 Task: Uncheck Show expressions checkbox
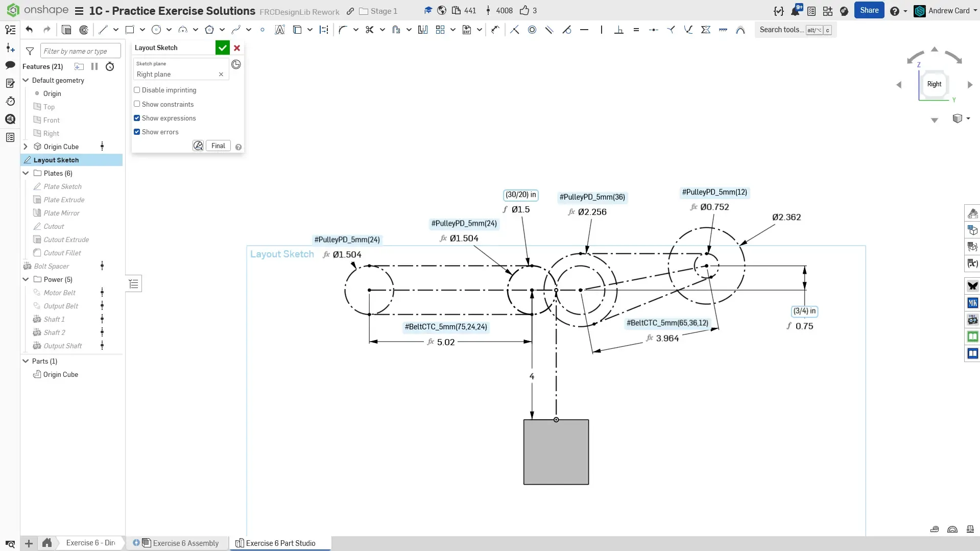pos(137,118)
